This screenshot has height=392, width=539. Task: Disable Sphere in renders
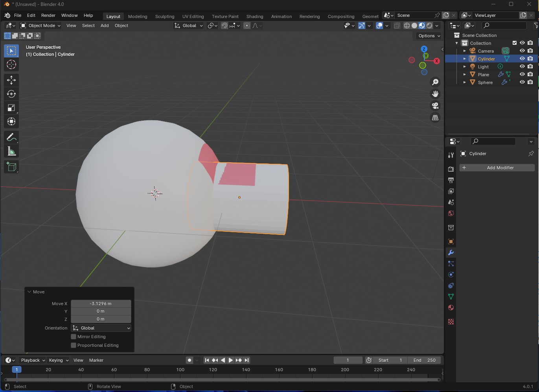pyautogui.click(x=530, y=82)
